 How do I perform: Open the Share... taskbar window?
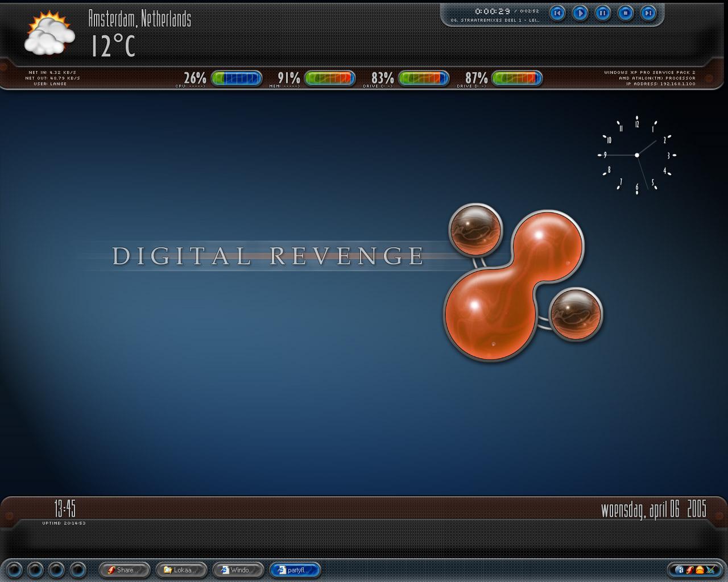125,570
